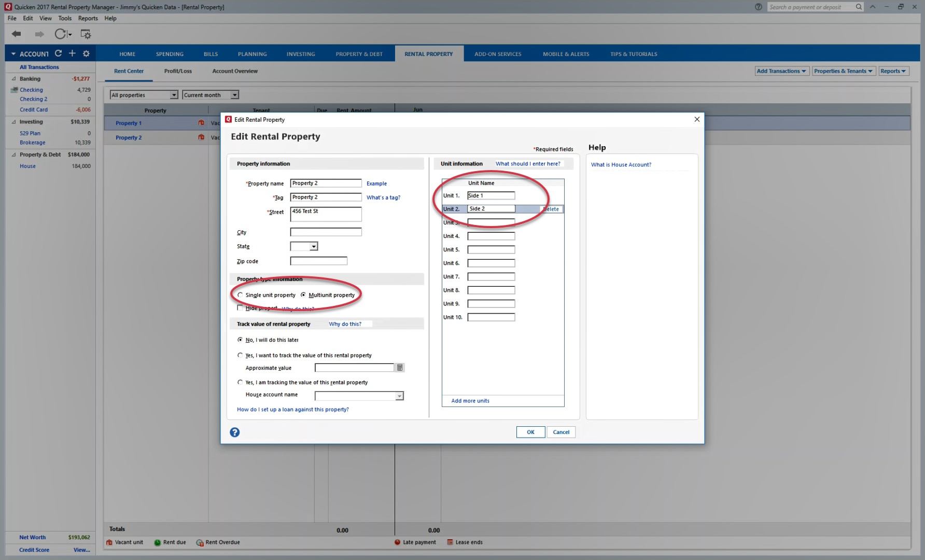Enable the Hide property checkbox
The width and height of the screenshot is (925, 560).
tap(240, 308)
